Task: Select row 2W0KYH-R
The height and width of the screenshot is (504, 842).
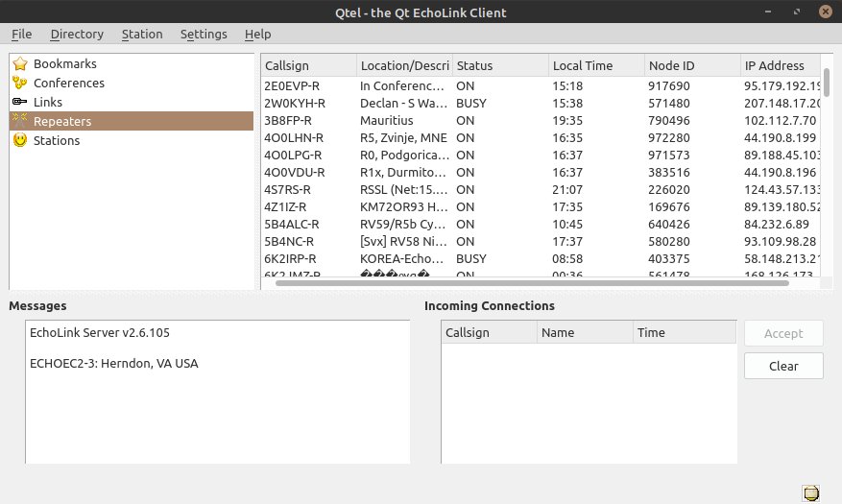Action: coord(541,103)
